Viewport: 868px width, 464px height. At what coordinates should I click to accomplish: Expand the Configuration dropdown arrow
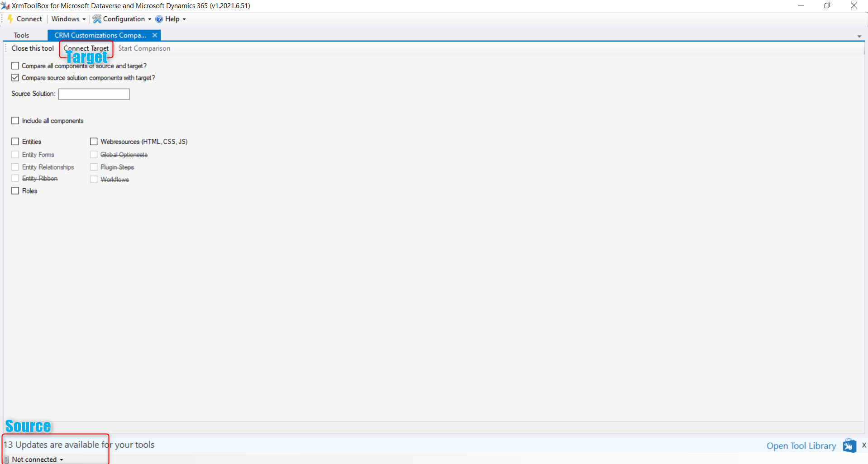tap(149, 19)
